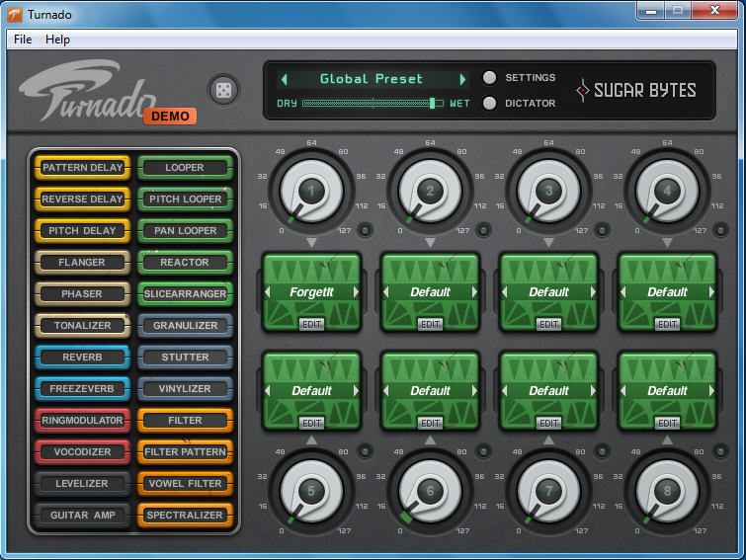Toggle the small LED button beside knob 5
746x560 pixels.
[365, 451]
